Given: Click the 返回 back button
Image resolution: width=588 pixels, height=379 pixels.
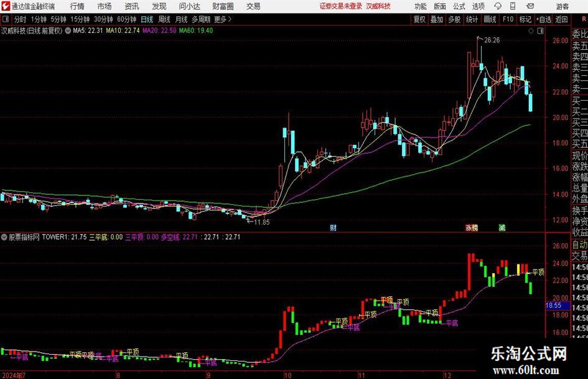Looking at the screenshot, I should (561, 19).
